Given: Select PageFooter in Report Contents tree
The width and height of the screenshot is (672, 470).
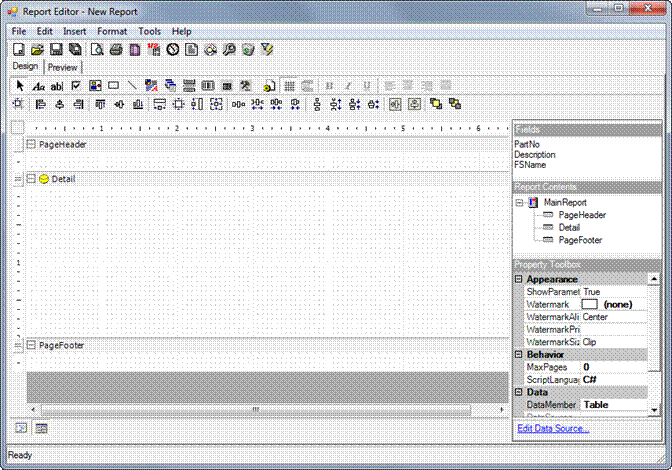Looking at the screenshot, I should click(x=582, y=240).
